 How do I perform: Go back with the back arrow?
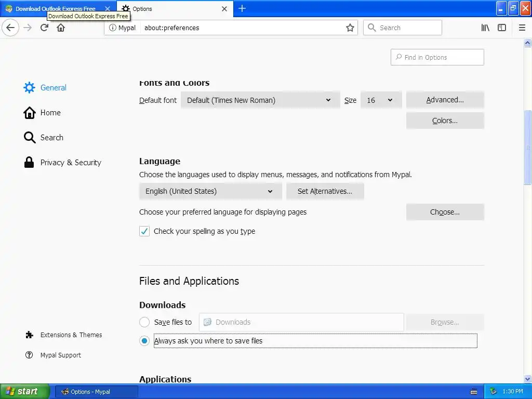pyautogui.click(x=10, y=28)
